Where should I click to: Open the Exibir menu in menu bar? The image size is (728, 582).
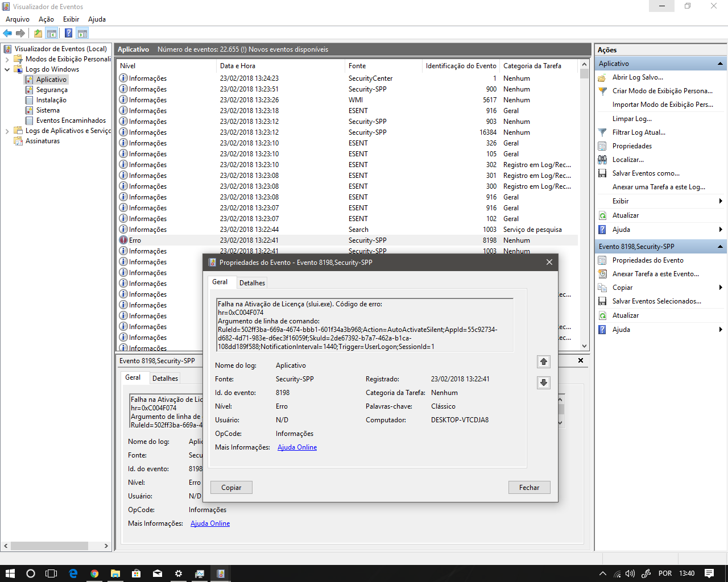71,19
